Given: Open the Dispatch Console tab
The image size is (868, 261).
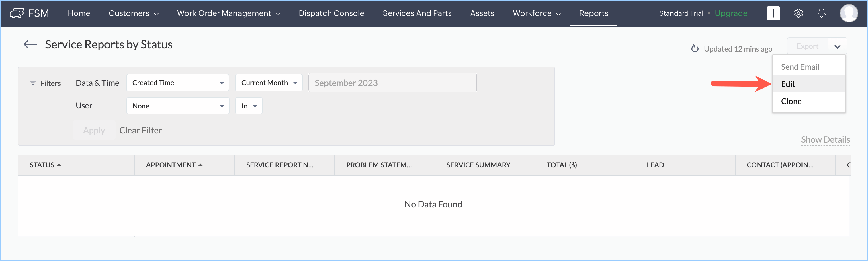Looking at the screenshot, I should coord(331,13).
